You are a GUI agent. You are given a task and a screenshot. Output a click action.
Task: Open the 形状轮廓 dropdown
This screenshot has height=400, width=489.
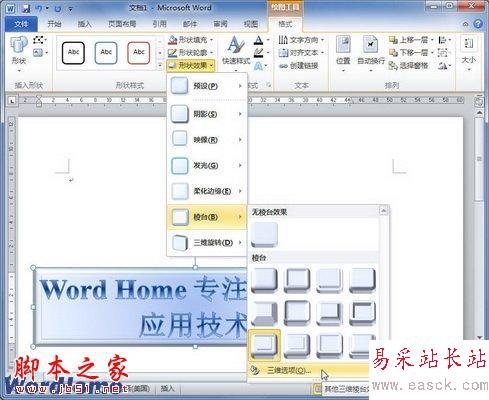coord(190,53)
